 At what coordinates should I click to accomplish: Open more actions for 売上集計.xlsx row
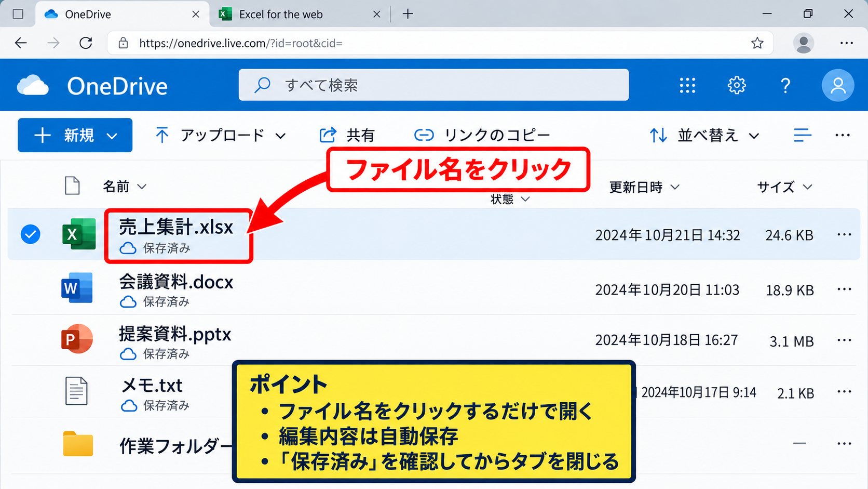pyautogui.click(x=844, y=234)
